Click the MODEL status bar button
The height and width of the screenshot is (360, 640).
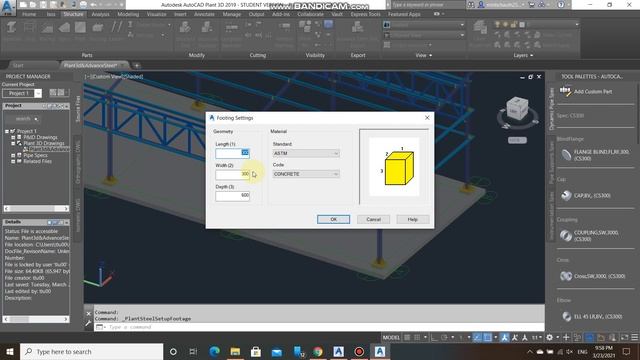(391, 337)
